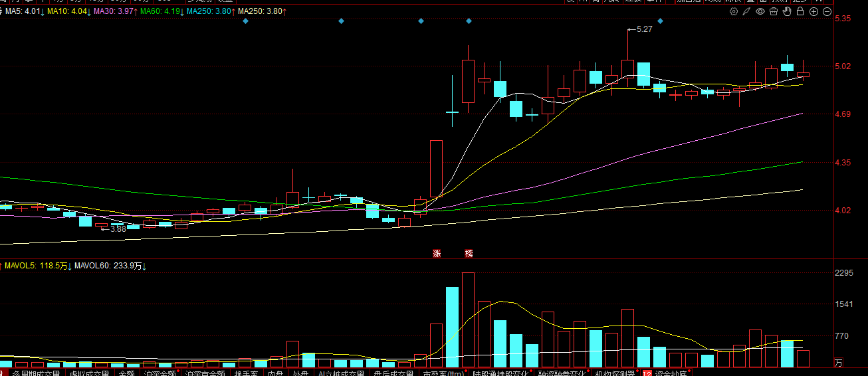This screenshot has height=376, width=868.
Task: Select the tallest red volume bar
Action: coord(469,320)
